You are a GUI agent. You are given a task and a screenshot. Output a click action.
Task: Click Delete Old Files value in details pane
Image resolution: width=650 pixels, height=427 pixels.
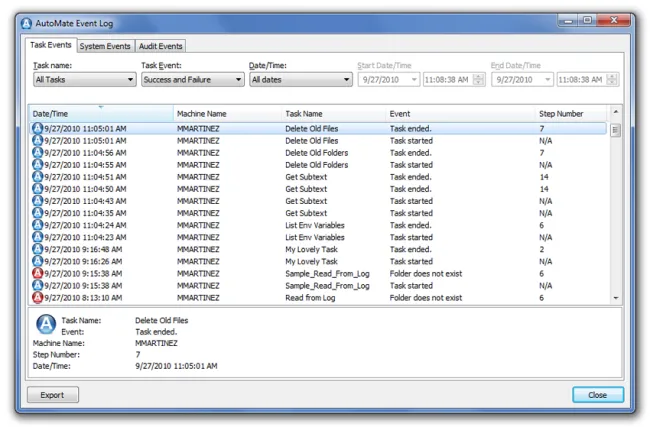[162, 320]
